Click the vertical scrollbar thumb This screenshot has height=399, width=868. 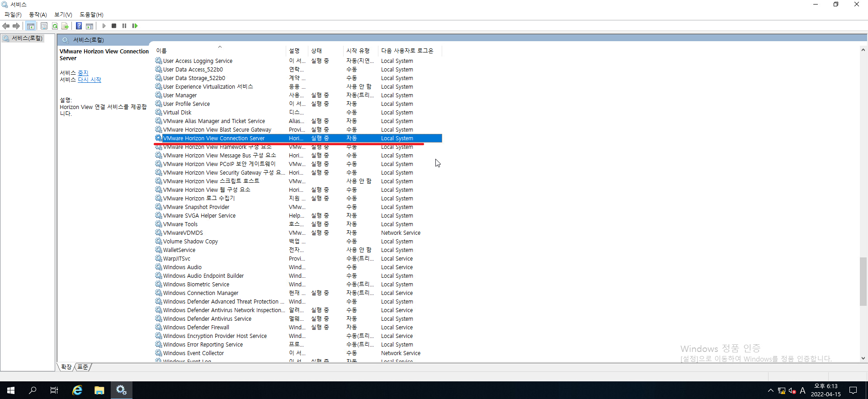click(x=863, y=281)
